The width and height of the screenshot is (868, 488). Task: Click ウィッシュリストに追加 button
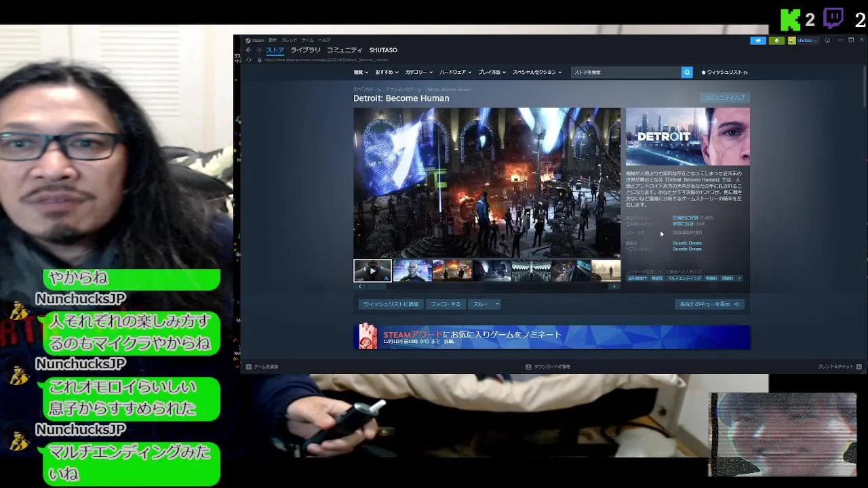click(x=391, y=304)
